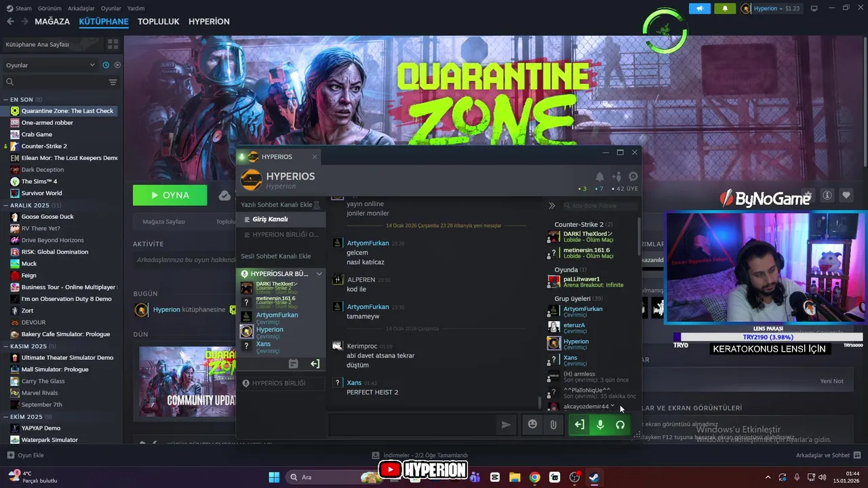Send chat message arrow button
Image resolution: width=868 pixels, height=488 pixels.
pyautogui.click(x=506, y=425)
